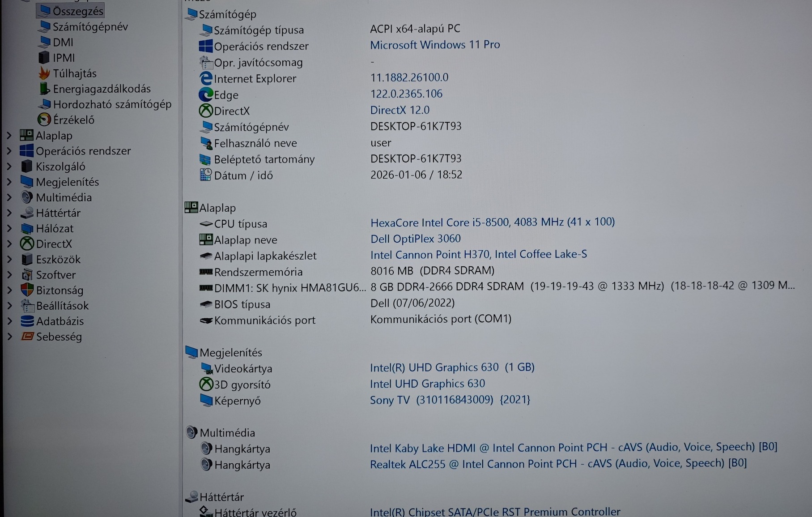
Task: Select the Beléptető tartomány row label
Action: pos(264,159)
